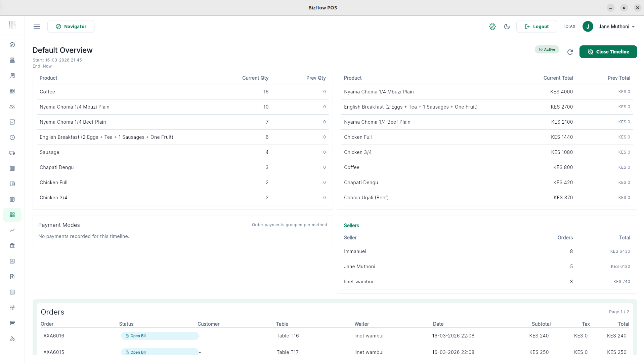Toggle dark mode with the moon icon
Image resolution: width=644 pixels, height=363 pixels.
[x=507, y=27]
